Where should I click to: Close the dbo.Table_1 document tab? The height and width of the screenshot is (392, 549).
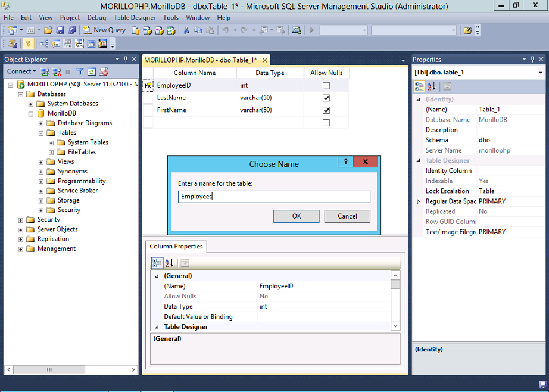point(265,60)
